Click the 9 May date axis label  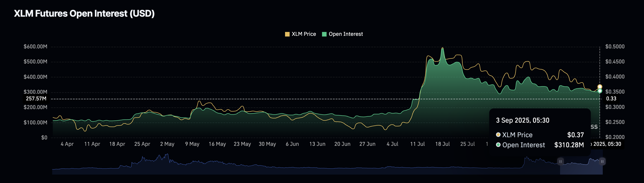click(192, 144)
